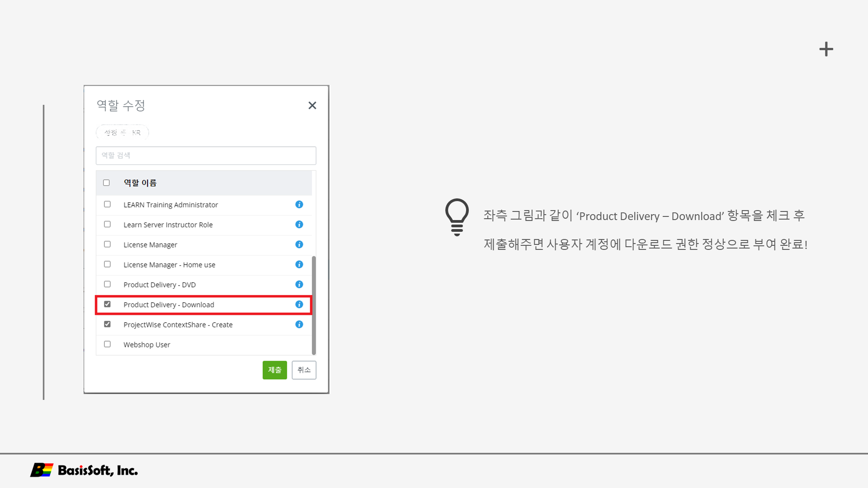View info for Product Delivery - DVD
The image size is (868, 488).
299,284
